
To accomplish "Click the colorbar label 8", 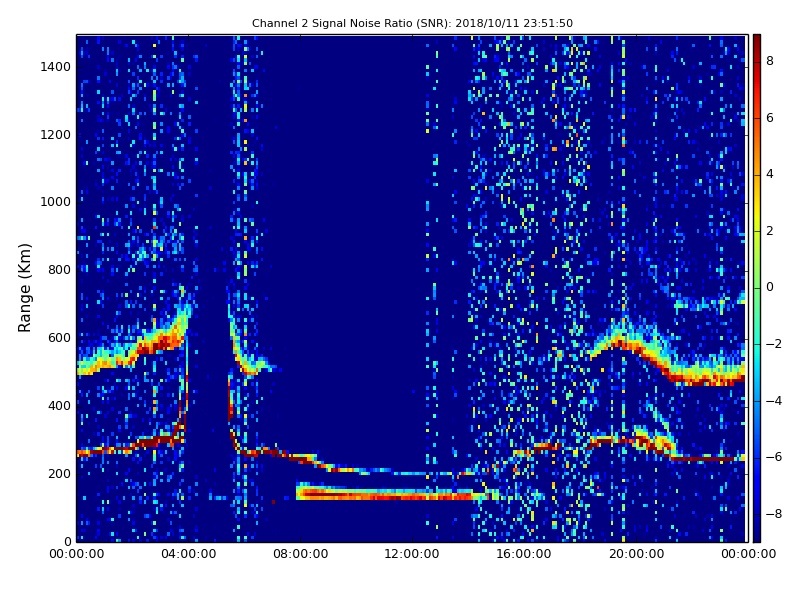I will coord(770,61).
